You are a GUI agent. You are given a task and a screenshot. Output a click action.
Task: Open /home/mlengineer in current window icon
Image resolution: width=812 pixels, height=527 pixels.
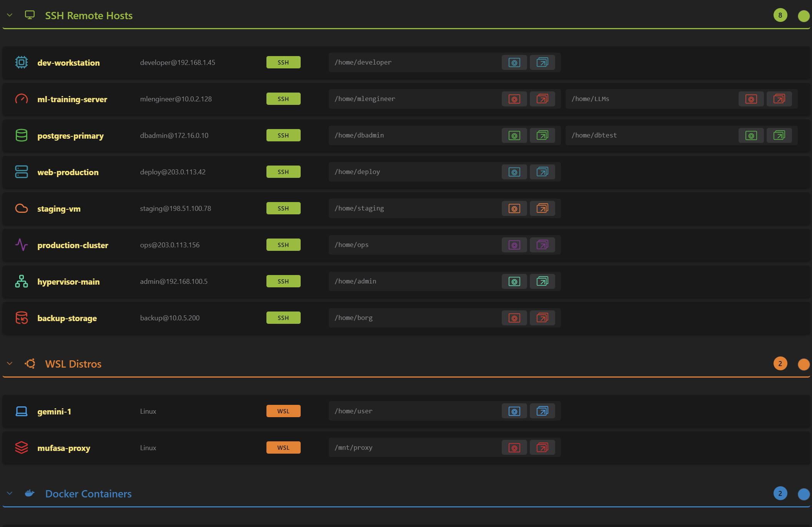click(x=514, y=99)
